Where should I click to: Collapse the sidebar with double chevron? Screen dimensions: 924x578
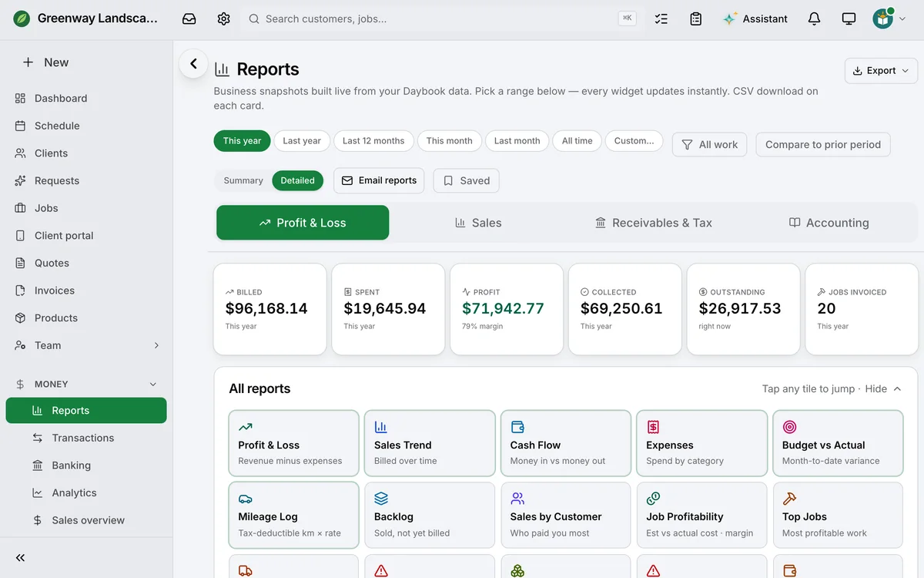(x=21, y=558)
